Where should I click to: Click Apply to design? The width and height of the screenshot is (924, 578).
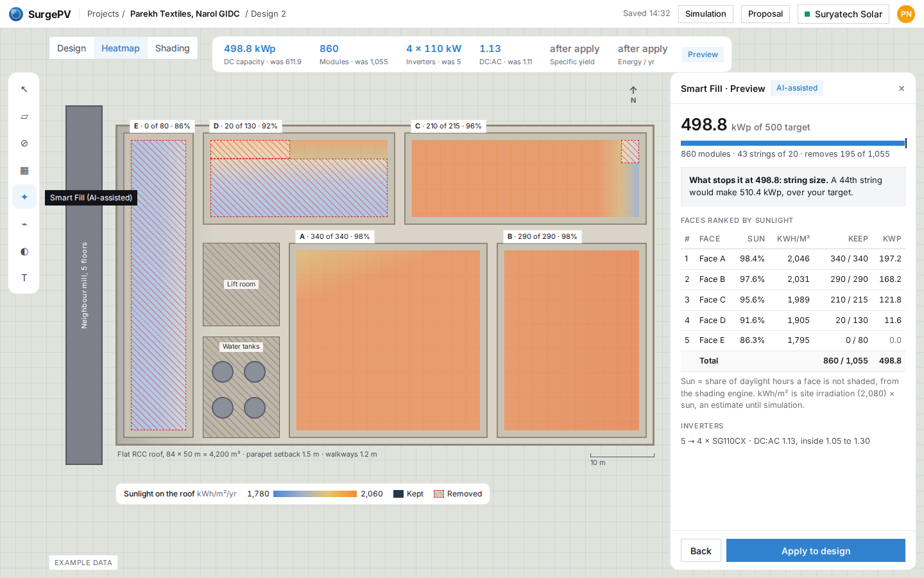[x=816, y=551]
